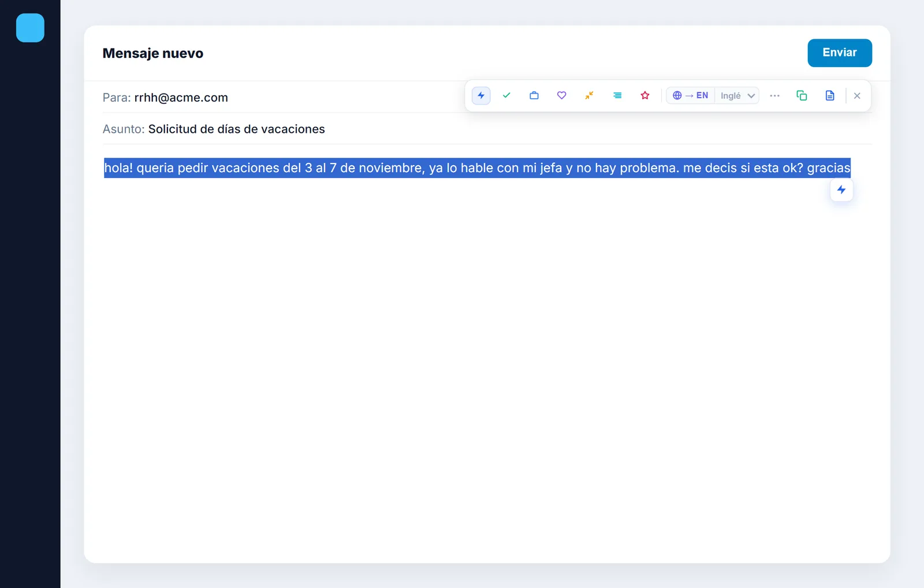
Task: Select the purple heart friendly tone icon
Action: tap(561, 95)
